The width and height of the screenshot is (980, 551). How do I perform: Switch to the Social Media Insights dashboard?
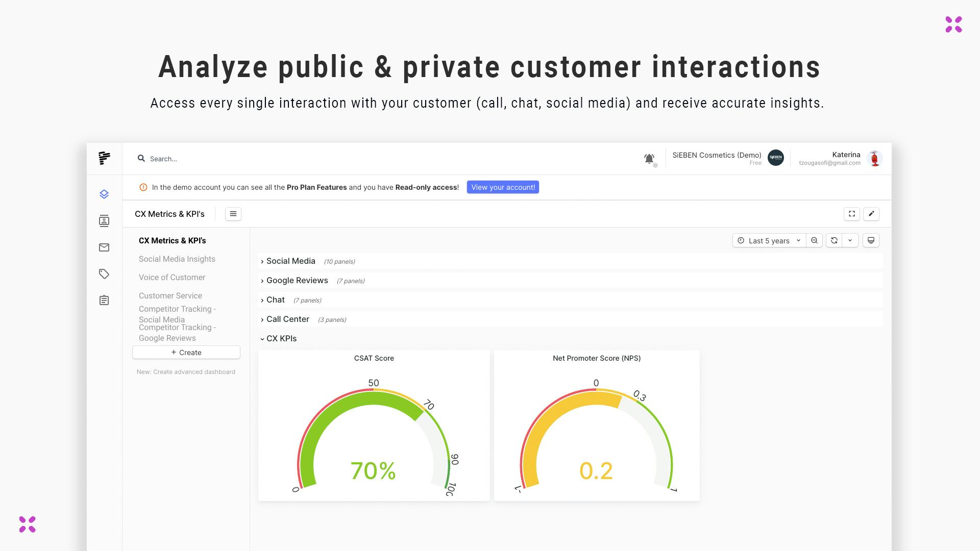tap(177, 259)
